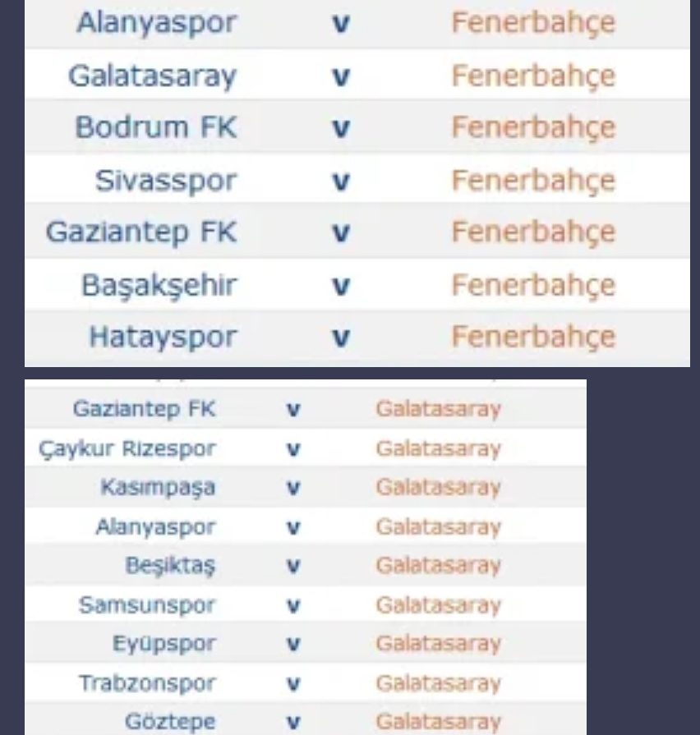
Task: Click Galatasaray home team versus Fenerbahçe
Action: [152, 76]
